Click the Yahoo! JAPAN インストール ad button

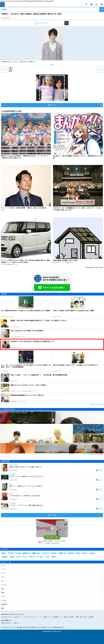[52, 537]
